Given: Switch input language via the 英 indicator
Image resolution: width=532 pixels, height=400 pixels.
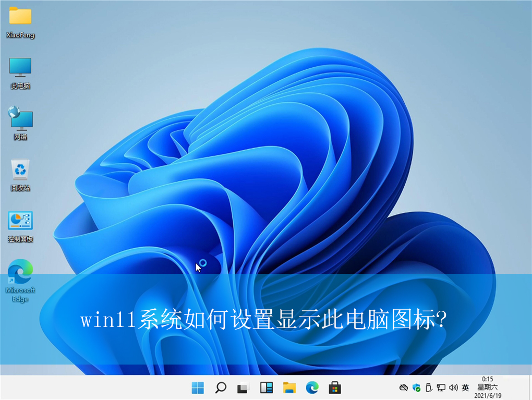Looking at the screenshot, I should [465, 387].
